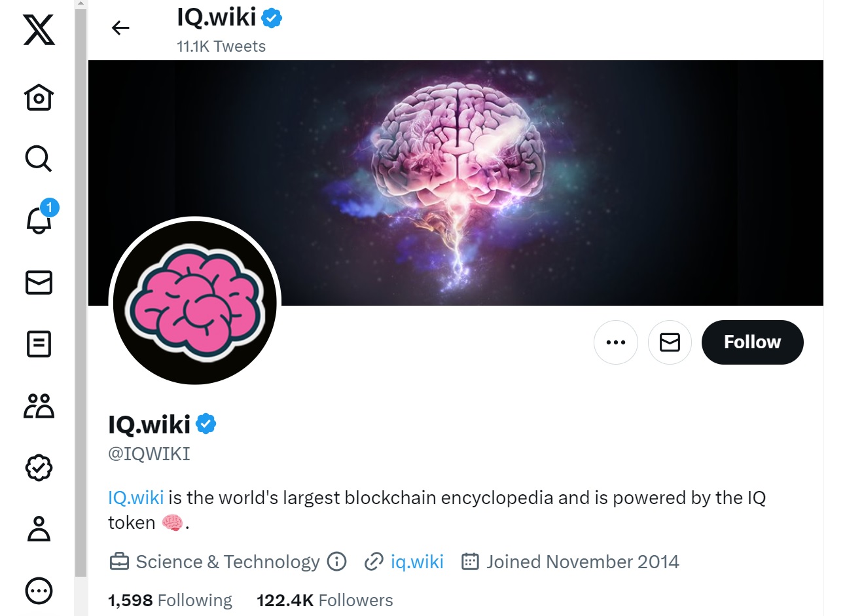
Task: Open Communities people icon
Action: click(39, 406)
